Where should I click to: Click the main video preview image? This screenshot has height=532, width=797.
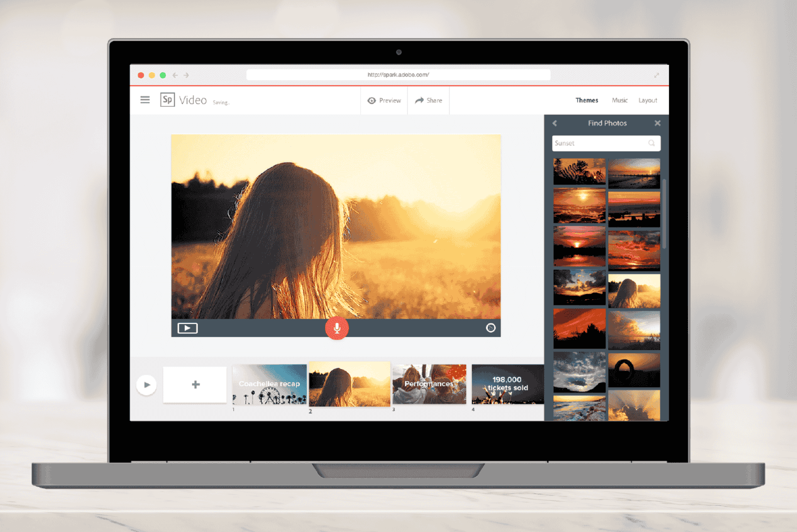[x=336, y=227]
